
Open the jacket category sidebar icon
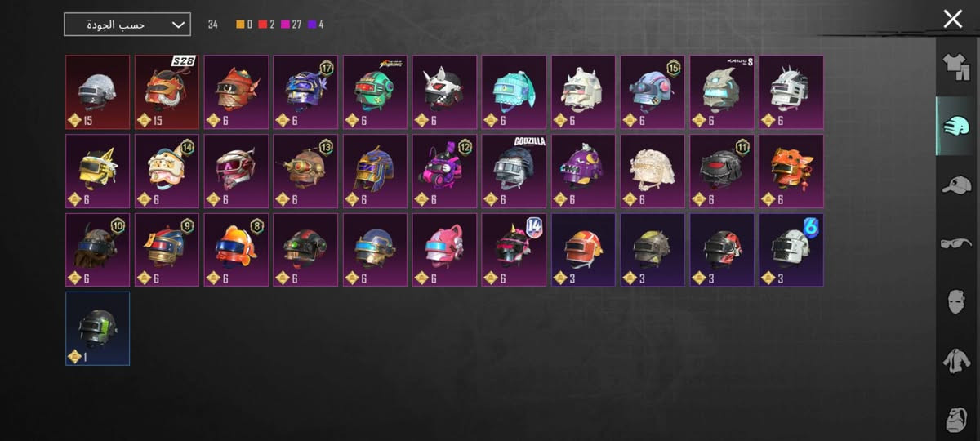point(956,360)
